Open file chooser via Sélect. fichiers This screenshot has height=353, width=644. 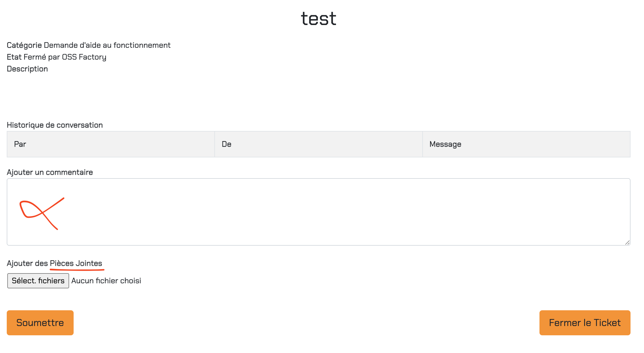tap(38, 281)
